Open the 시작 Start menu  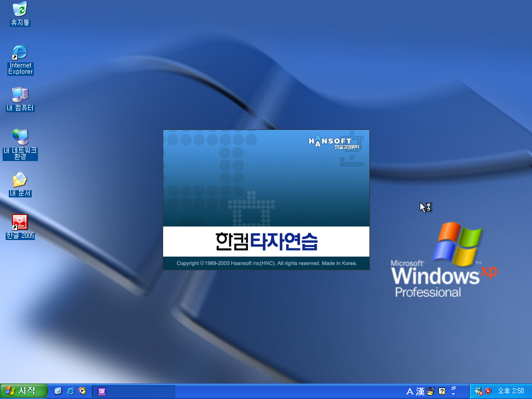pyautogui.click(x=23, y=391)
